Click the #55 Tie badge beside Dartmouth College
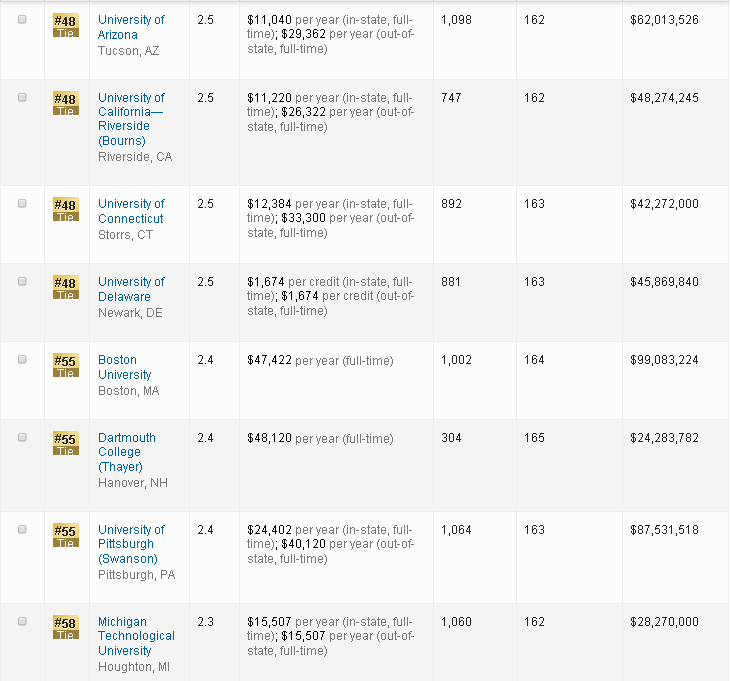731x681 pixels. coord(65,443)
